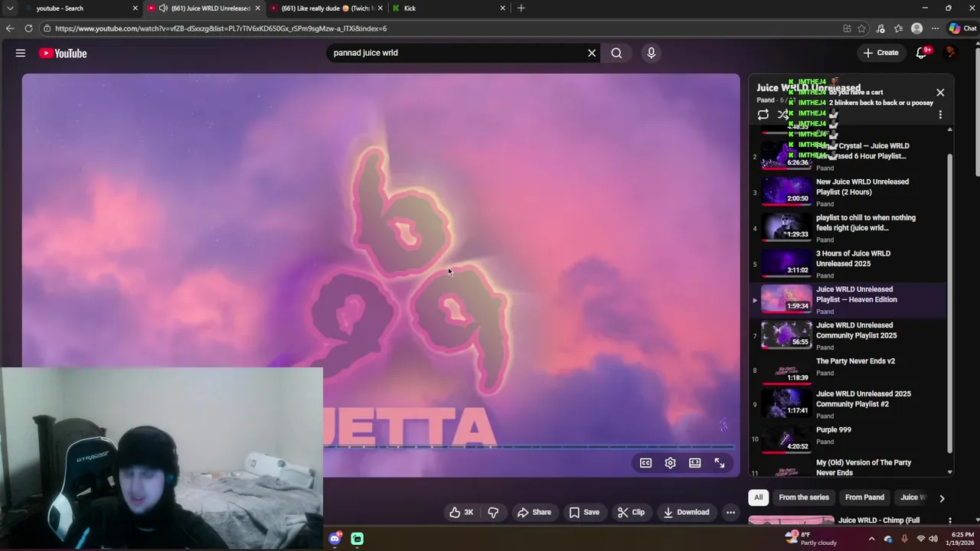Viewport: 980px width, 551px height.
Task: Toggle closed captions on the player
Action: [645, 463]
